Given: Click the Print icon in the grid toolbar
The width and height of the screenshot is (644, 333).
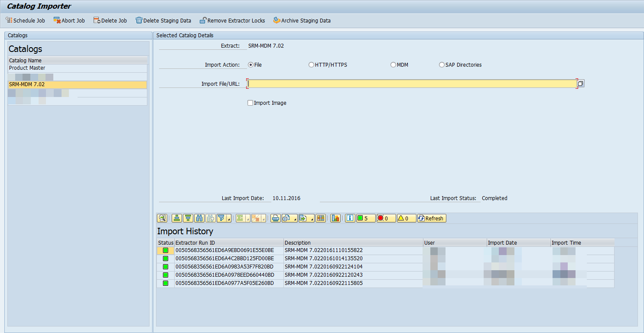Looking at the screenshot, I should tap(276, 218).
